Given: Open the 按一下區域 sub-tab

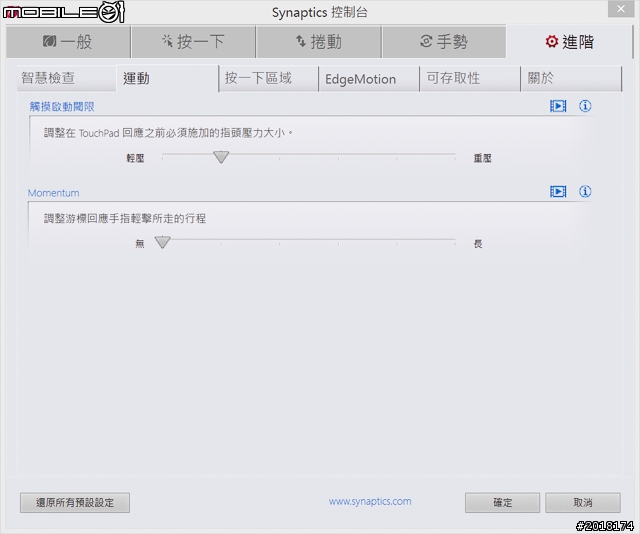Looking at the screenshot, I should point(269,78).
